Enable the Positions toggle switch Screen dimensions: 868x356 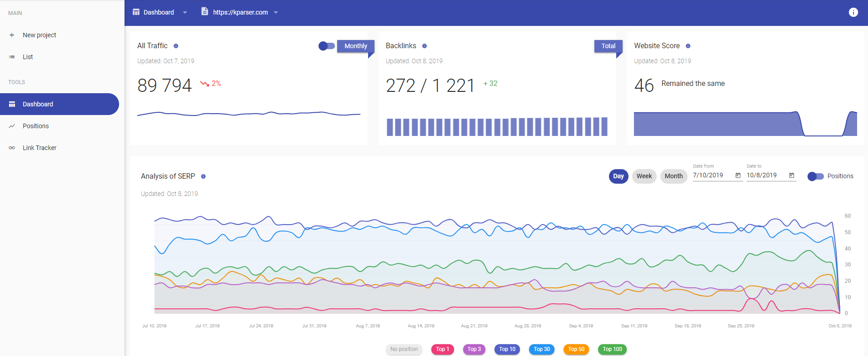tap(815, 176)
